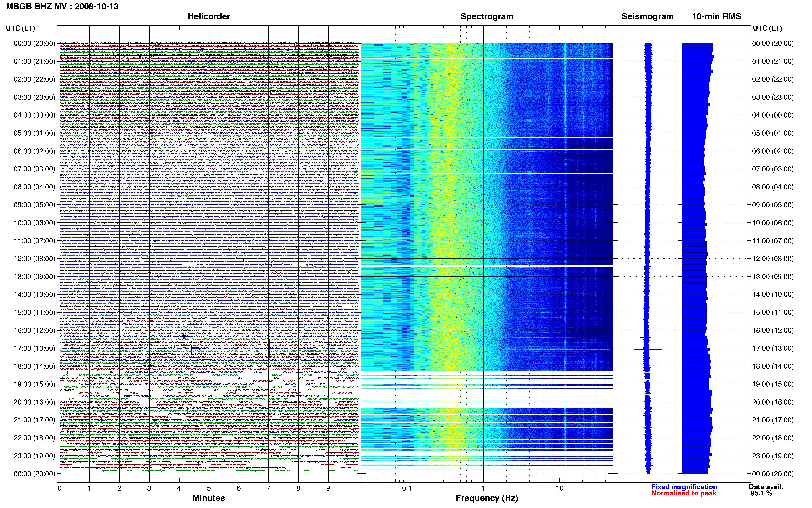This screenshot has width=812, height=508.
Task: Click the left 08:00 (04:00) time label
Action: (x=34, y=187)
